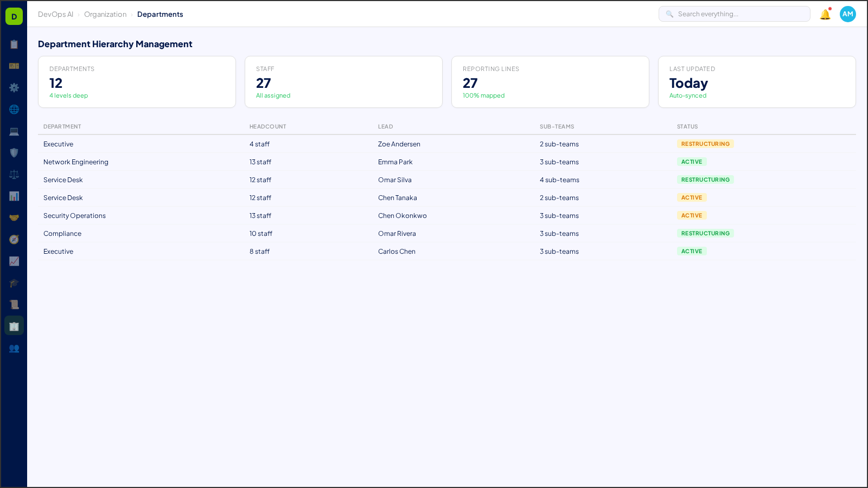Select the people teams icon at sidebar bottom

click(x=14, y=349)
